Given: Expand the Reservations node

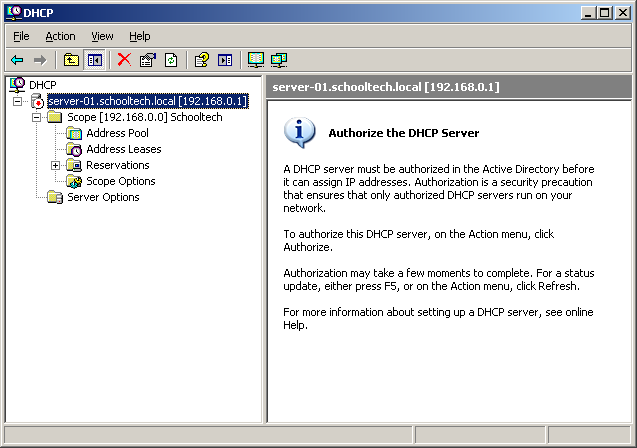Looking at the screenshot, I should 56,165.
